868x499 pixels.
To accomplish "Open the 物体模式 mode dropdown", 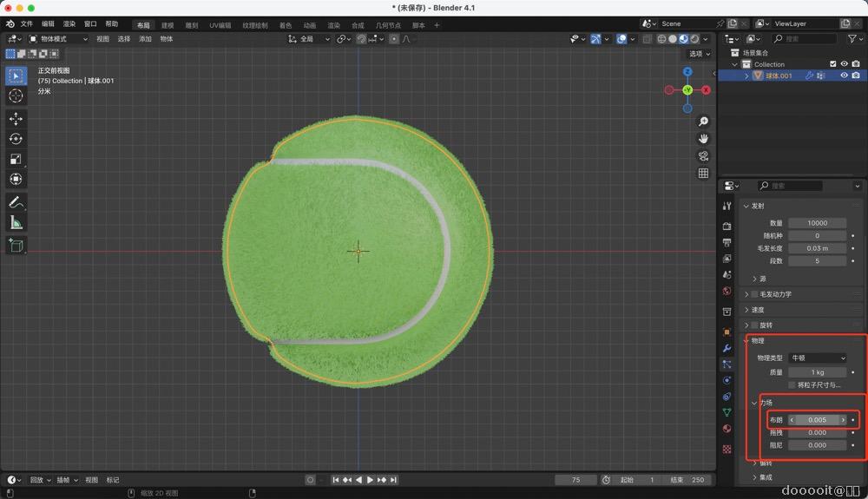I will click(59, 39).
